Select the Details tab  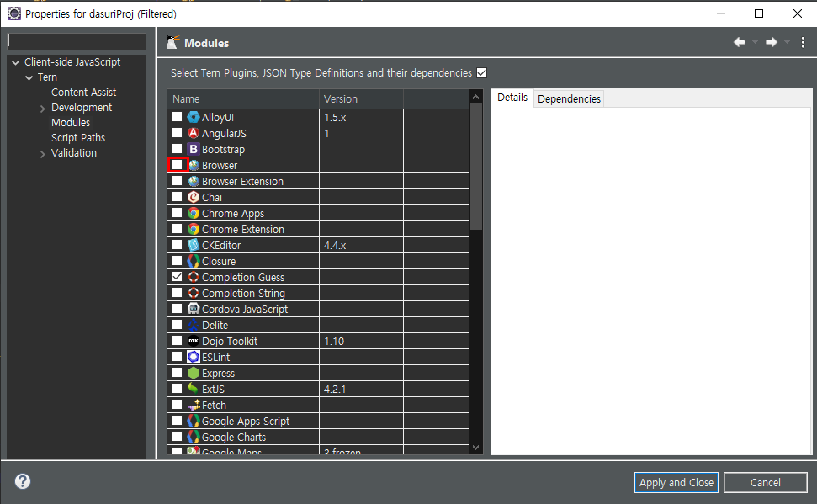click(512, 98)
